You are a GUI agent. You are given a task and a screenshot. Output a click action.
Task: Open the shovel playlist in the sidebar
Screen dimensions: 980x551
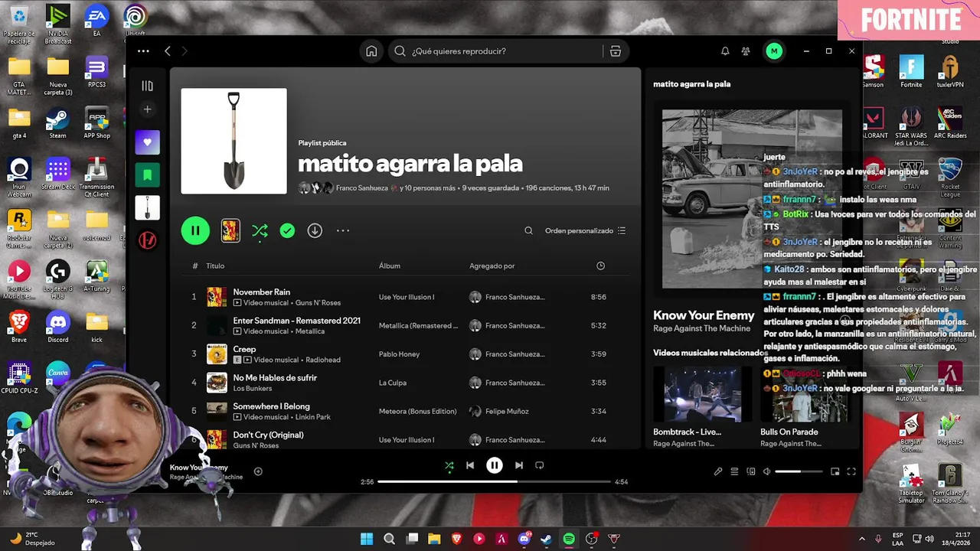[x=148, y=207]
